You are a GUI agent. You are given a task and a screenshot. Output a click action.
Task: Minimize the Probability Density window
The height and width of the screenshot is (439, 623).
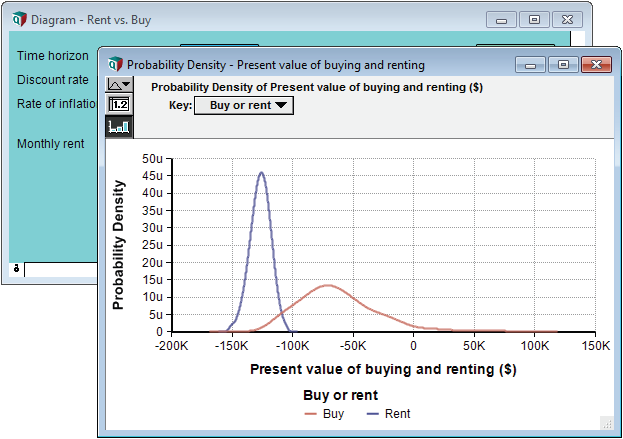530,64
